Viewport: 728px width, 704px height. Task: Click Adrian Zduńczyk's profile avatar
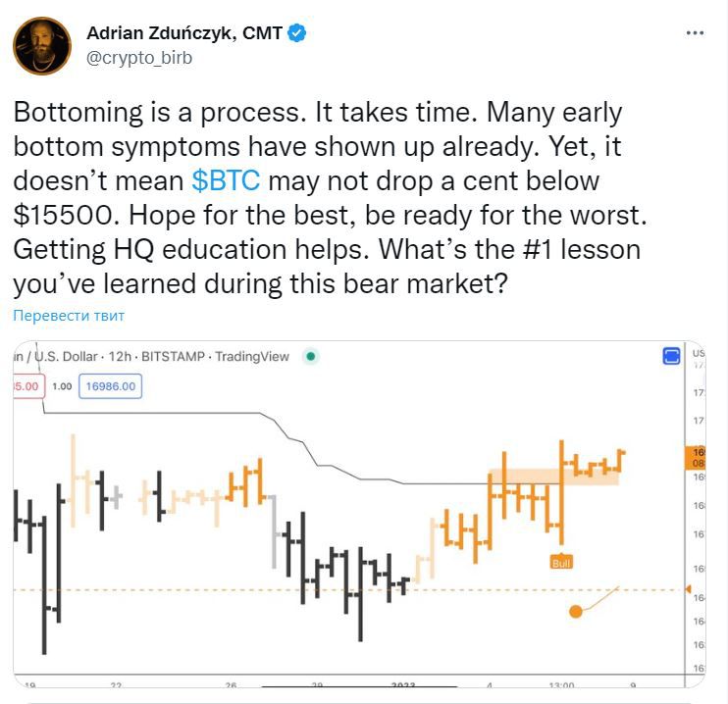coord(42,46)
